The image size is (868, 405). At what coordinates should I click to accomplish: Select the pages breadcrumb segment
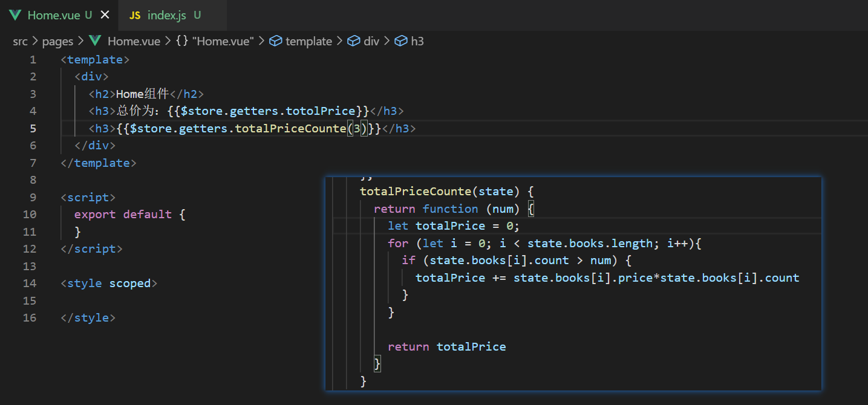pos(57,41)
